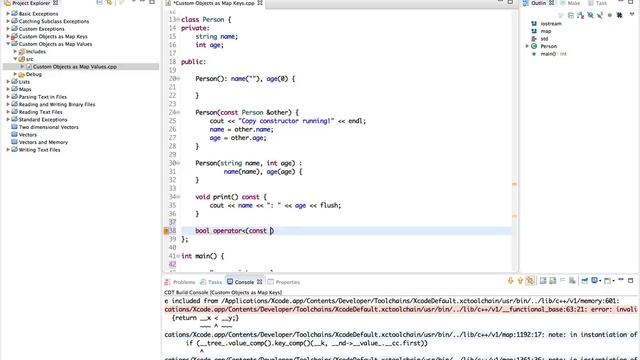Switch to the Problems tab

point(180,282)
